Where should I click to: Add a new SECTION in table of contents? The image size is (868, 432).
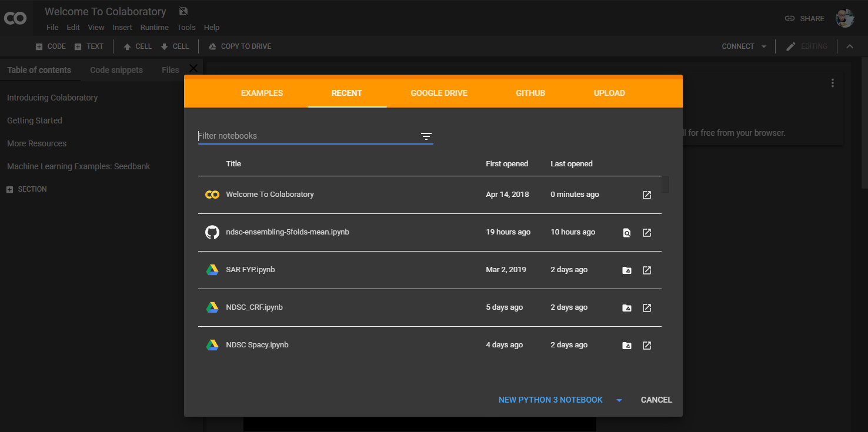[26, 189]
